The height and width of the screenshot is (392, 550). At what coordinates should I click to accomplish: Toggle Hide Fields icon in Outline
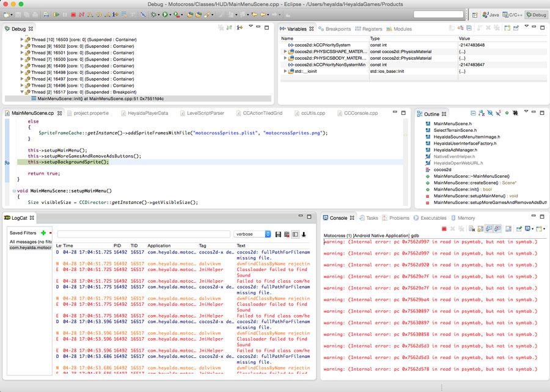(490, 113)
